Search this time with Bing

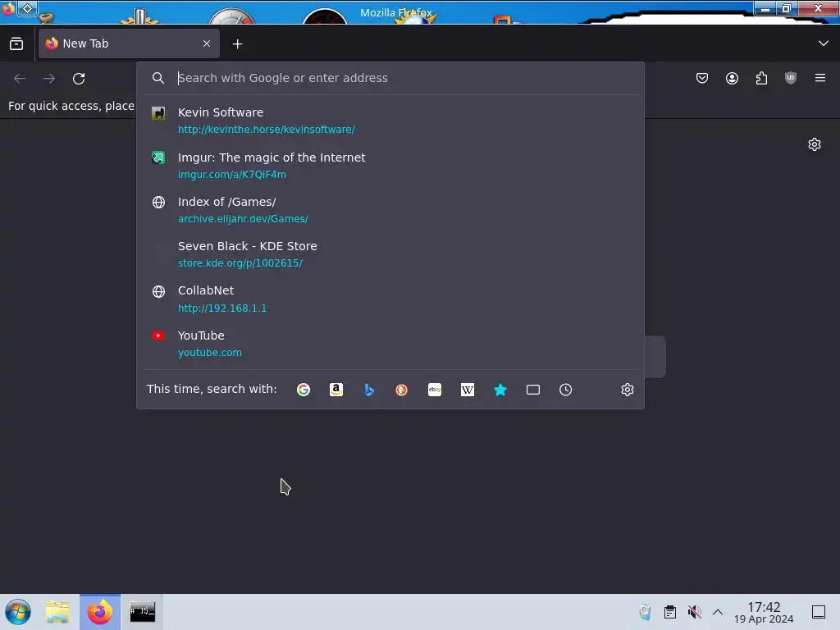pos(369,390)
